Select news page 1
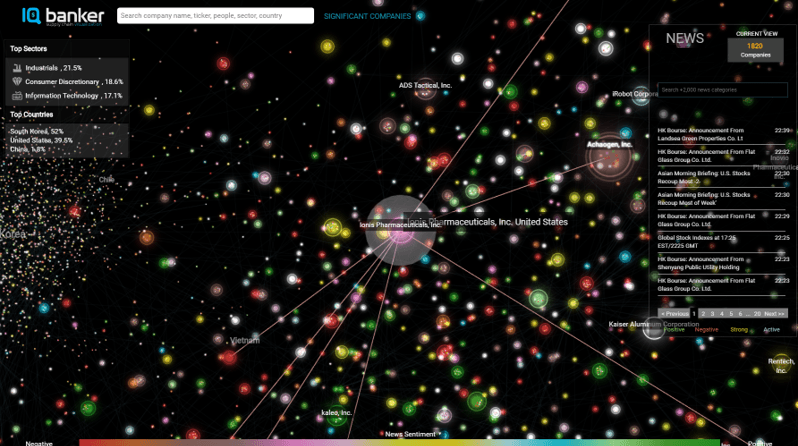This screenshot has width=798, height=446. [x=694, y=314]
